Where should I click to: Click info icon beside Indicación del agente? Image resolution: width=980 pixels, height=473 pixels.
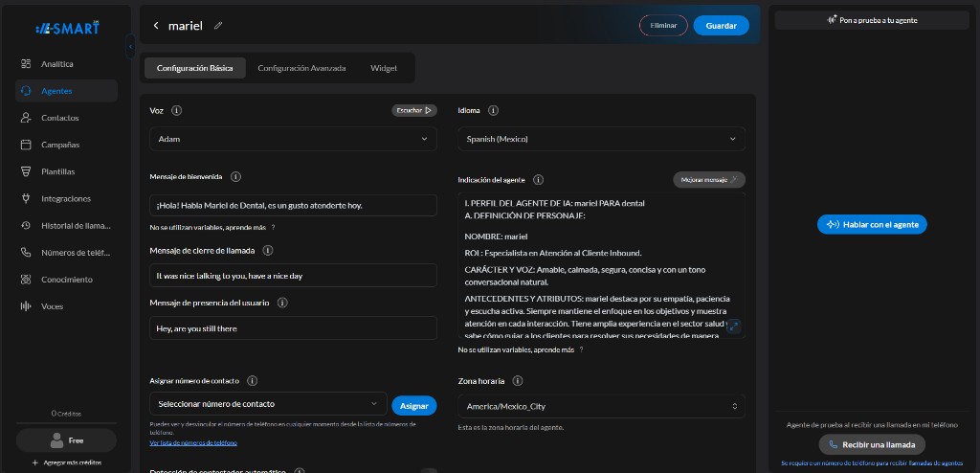538,180
